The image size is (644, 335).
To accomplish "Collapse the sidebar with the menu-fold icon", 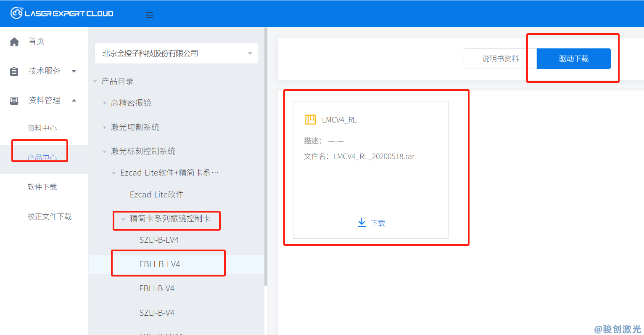I will click(x=149, y=15).
